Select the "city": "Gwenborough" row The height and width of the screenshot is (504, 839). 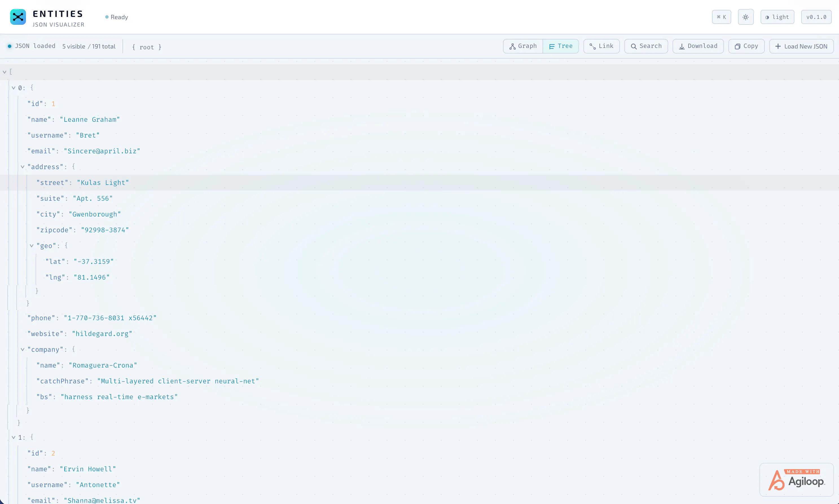tap(419, 214)
